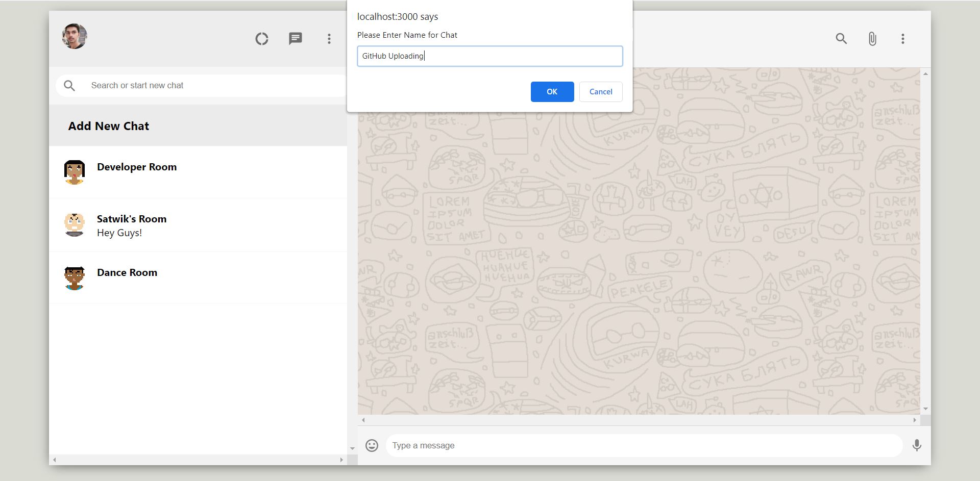The image size is (980, 481).
Task: Click the new chat message icon
Action: tap(296, 39)
